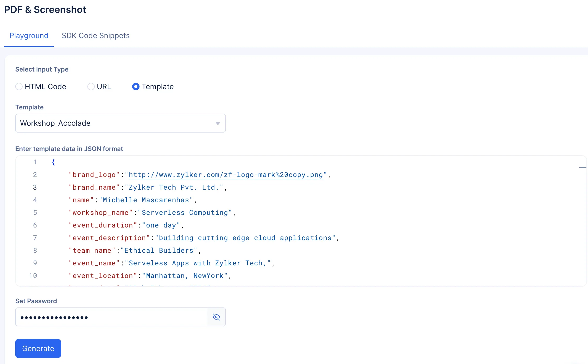The height and width of the screenshot is (364, 588).
Task: Click the "Zylker Tech Pvt. Ltd." value
Action: pos(174,187)
